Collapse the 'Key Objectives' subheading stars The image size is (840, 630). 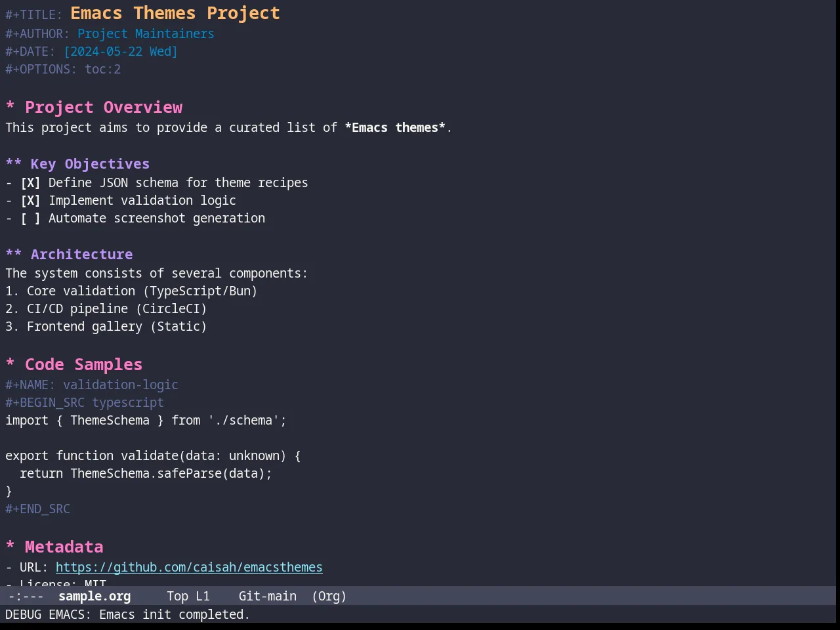(14, 163)
